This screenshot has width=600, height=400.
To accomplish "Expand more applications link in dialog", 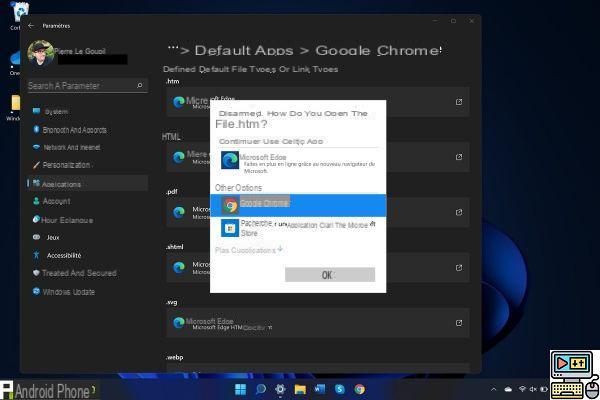I will tap(249, 250).
